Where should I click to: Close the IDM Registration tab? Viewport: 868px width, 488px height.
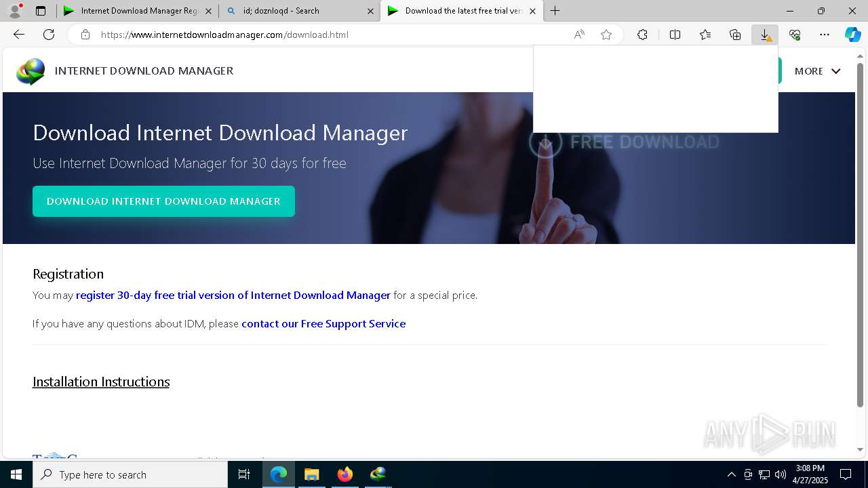pyautogui.click(x=208, y=11)
